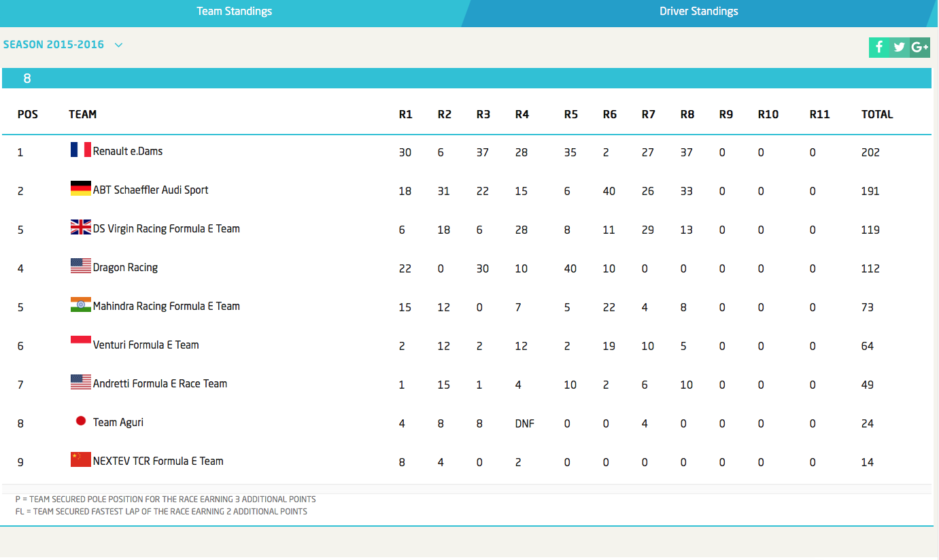Click the R2 column header

coord(445,114)
